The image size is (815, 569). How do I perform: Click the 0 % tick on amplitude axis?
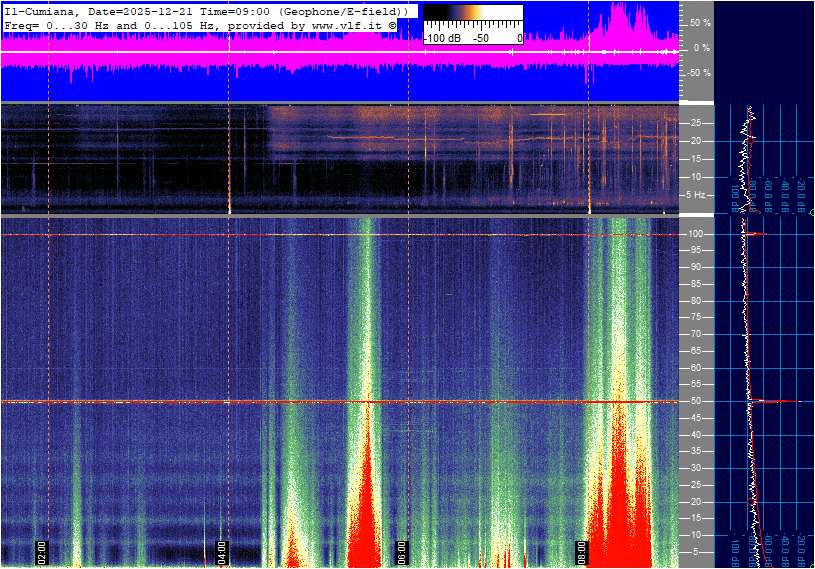click(x=702, y=47)
